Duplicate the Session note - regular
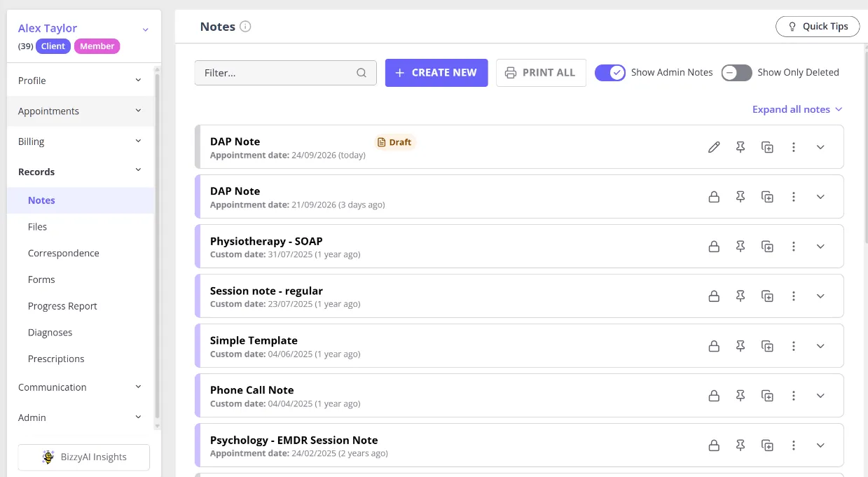The height and width of the screenshot is (477, 868). click(767, 296)
